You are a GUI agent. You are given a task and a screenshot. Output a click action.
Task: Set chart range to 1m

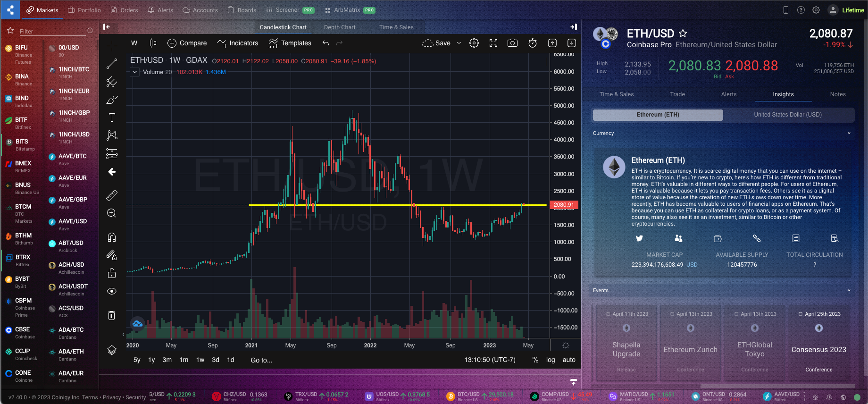pyautogui.click(x=184, y=360)
